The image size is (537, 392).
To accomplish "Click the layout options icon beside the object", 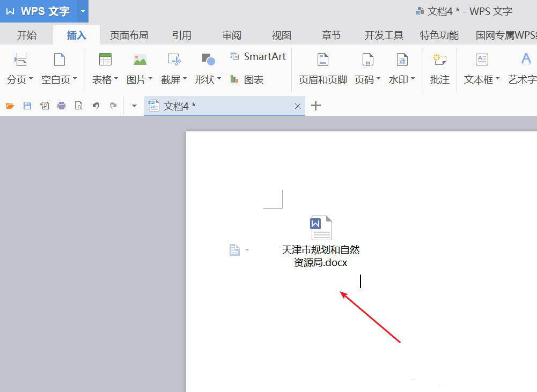I will click(x=234, y=250).
